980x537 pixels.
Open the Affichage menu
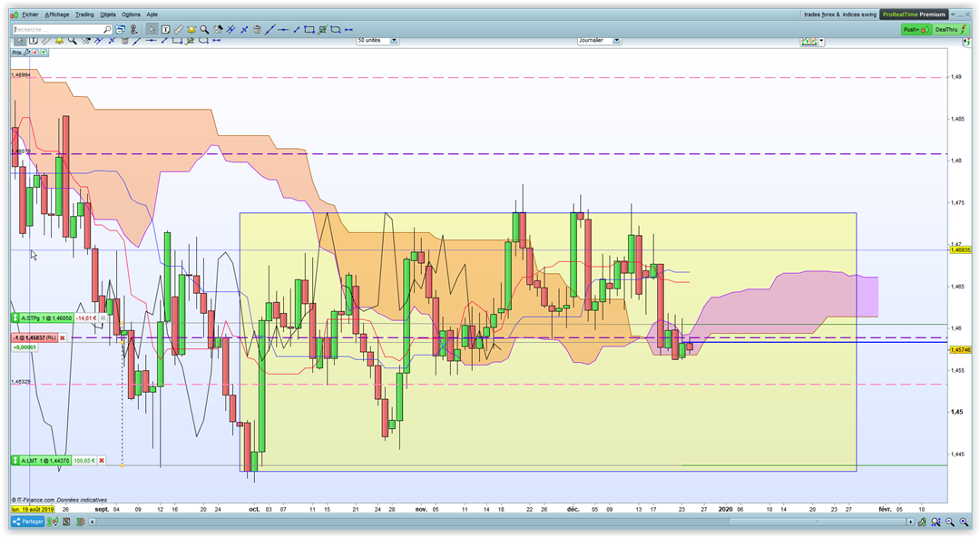(57, 15)
